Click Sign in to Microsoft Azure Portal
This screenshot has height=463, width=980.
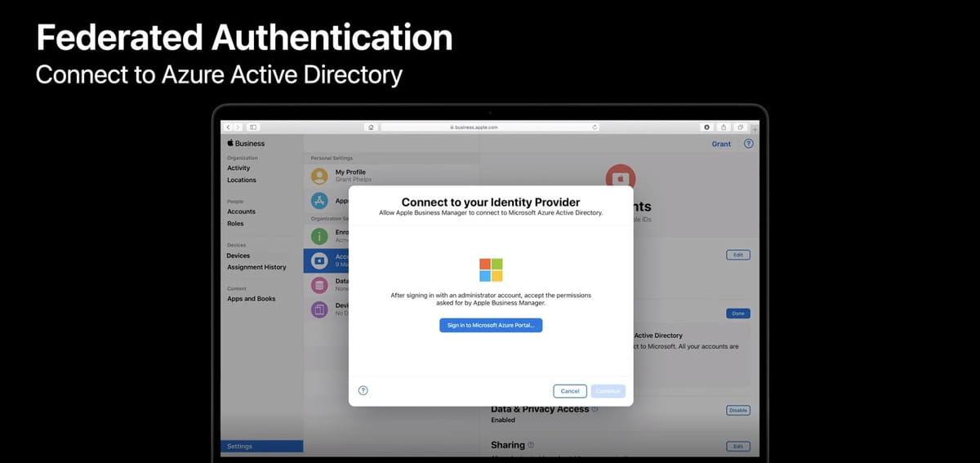[x=491, y=325]
